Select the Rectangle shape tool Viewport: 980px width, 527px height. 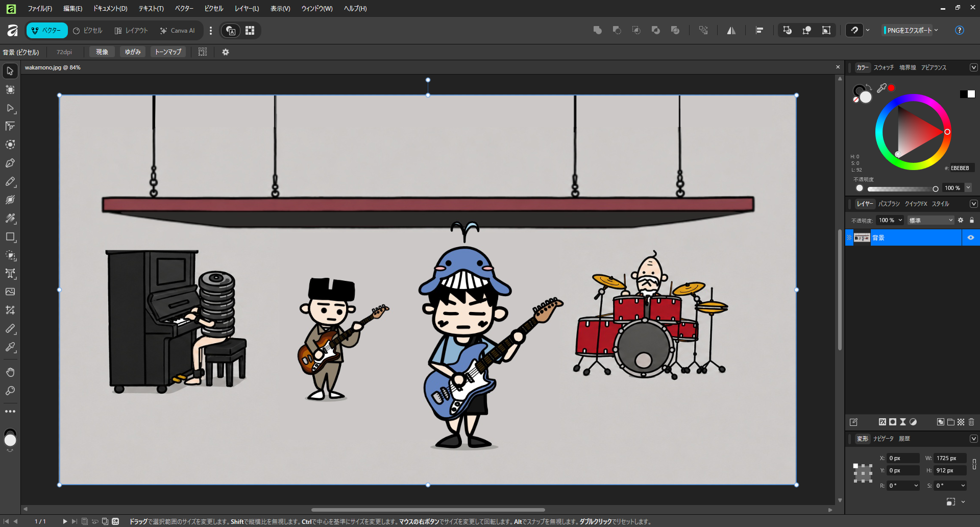(x=10, y=236)
